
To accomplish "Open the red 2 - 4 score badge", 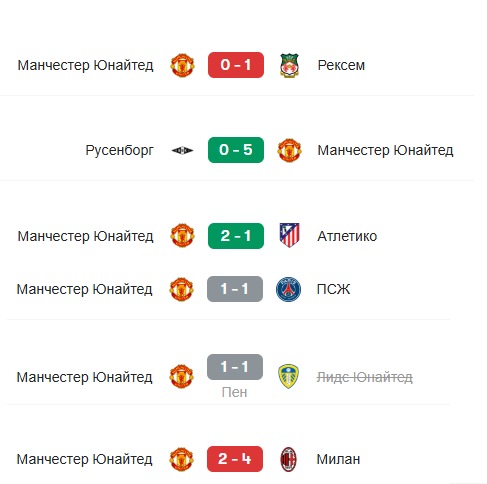I will pyautogui.click(x=235, y=459).
